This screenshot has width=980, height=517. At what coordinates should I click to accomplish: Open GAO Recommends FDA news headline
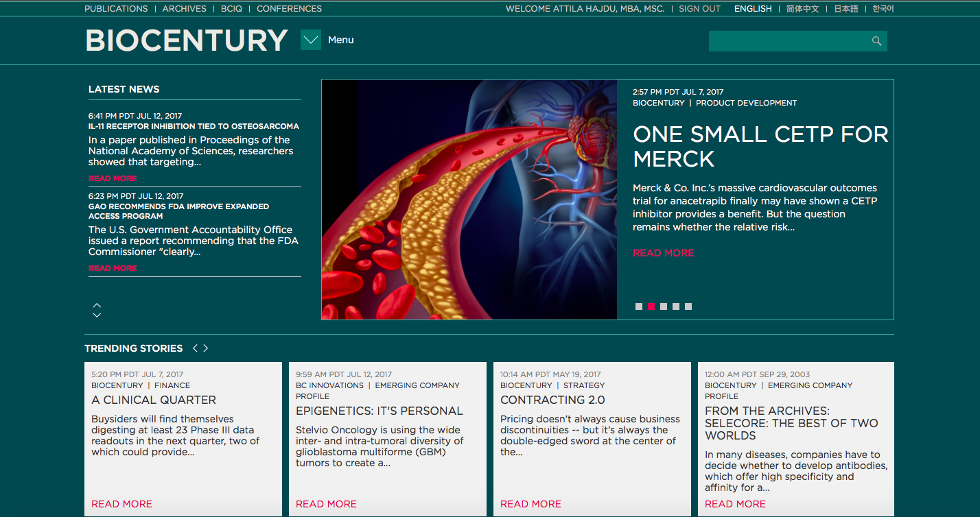178,211
